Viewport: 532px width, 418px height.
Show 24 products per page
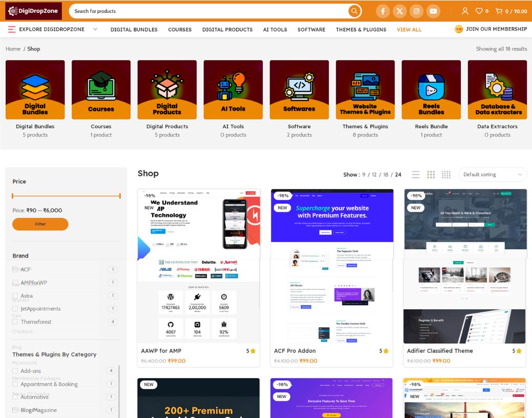398,175
